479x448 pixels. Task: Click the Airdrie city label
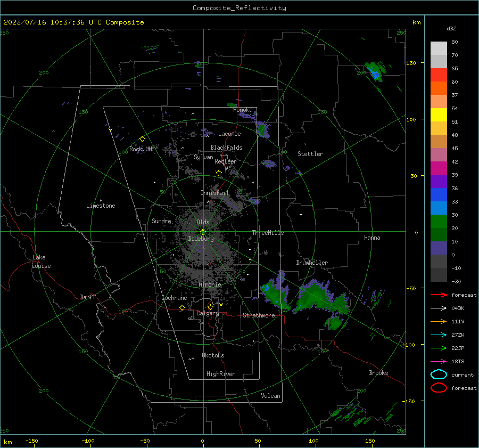click(210, 284)
